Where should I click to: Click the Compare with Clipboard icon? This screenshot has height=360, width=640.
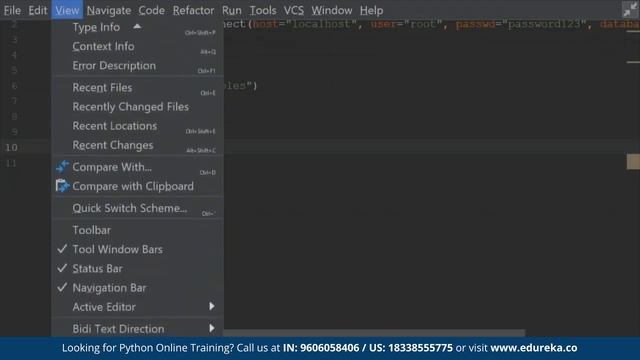pyautogui.click(x=62, y=186)
